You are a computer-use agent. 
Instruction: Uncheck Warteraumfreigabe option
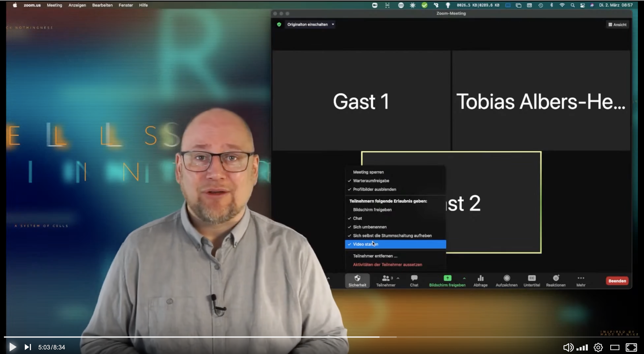point(371,181)
